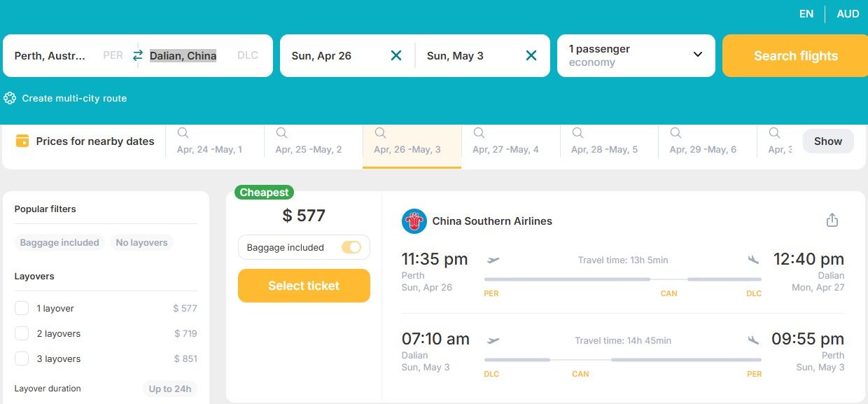Image resolution: width=868 pixels, height=404 pixels.
Task: Click the wallet icon beside nearby dates
Action: coord(22,141)
